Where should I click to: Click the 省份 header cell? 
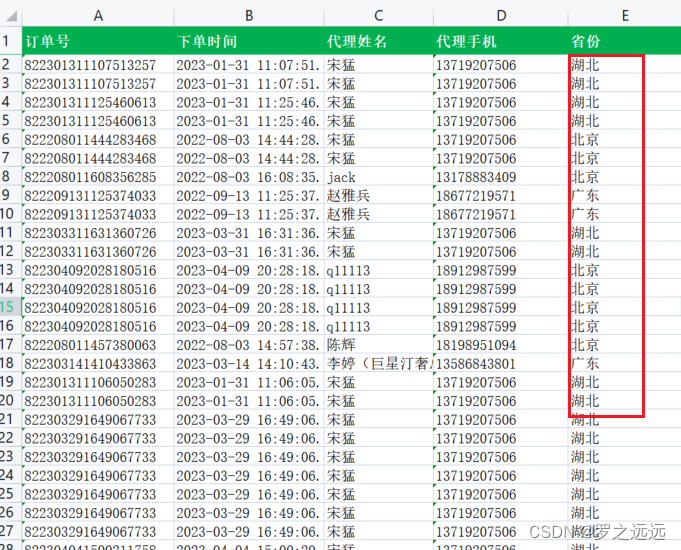point(625,41)
